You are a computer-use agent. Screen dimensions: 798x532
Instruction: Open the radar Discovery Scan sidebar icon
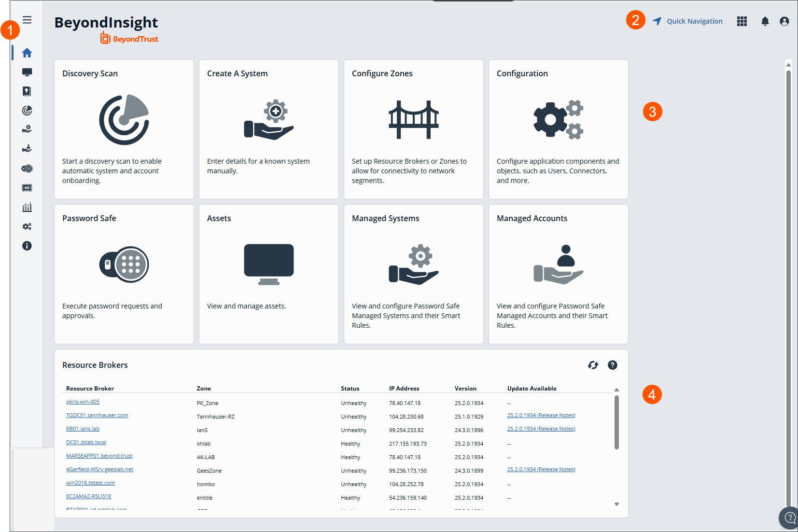(x=27, y=111)
